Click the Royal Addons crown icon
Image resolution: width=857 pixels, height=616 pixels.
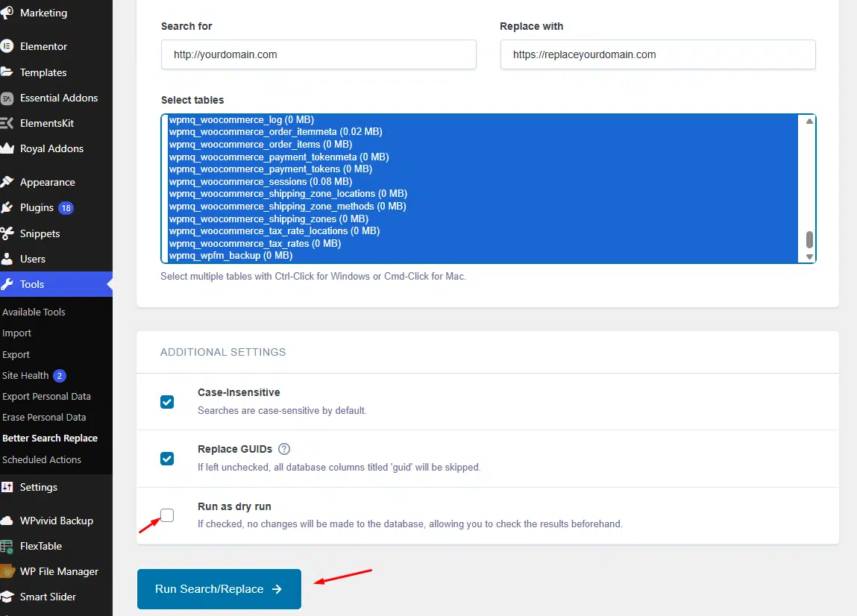[7, 148]
